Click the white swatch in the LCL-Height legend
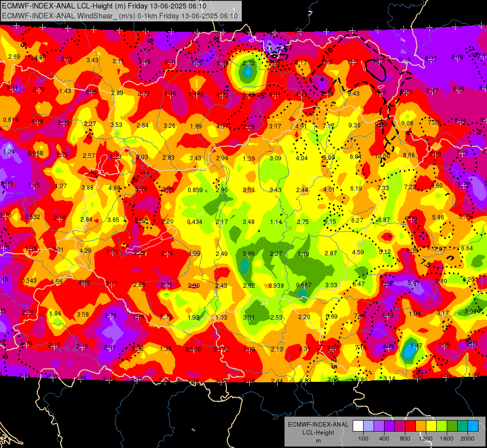The image size is (487, 448). (x=358, y=426)
